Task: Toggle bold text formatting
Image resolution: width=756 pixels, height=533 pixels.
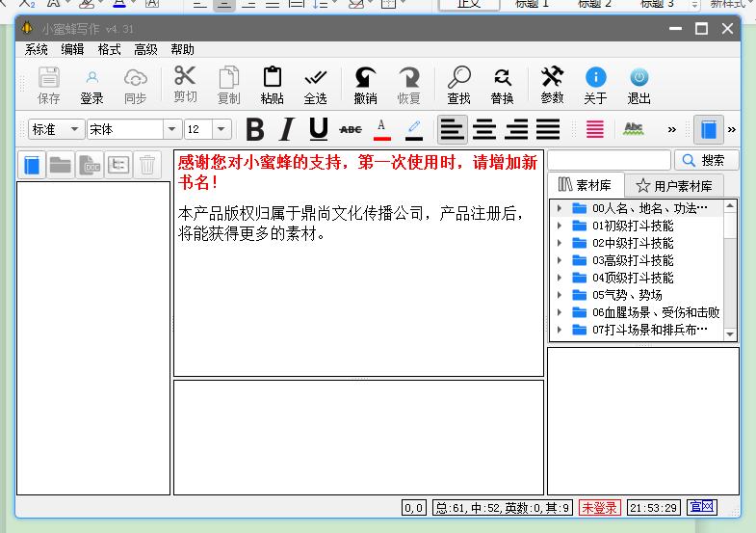Action: coord(254,129)
